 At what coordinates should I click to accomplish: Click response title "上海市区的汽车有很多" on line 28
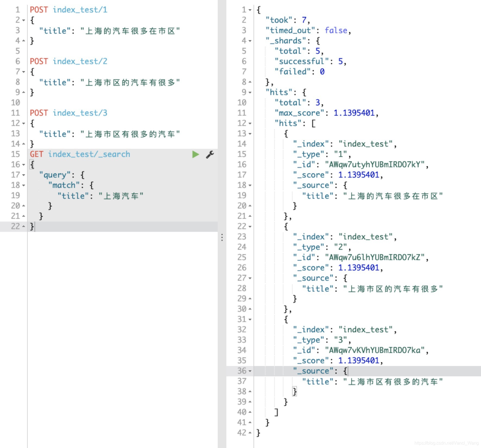[393, 289]
